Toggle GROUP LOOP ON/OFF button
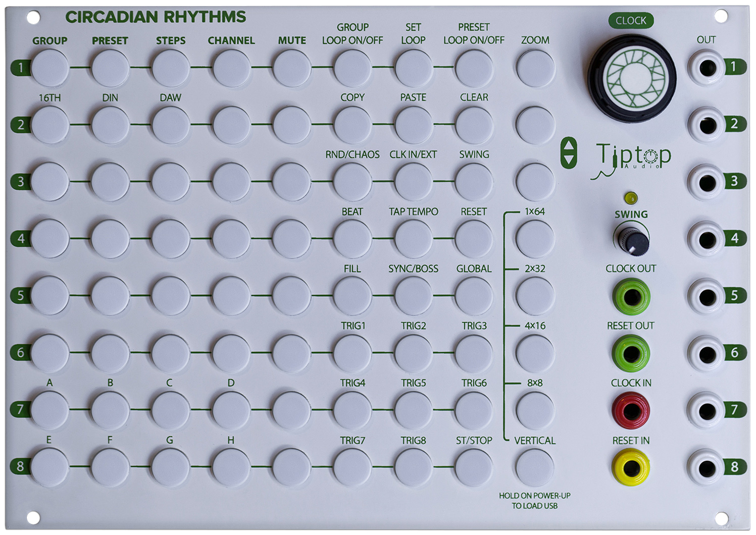Viewport: 756px width, 535px height. [352, 68]
